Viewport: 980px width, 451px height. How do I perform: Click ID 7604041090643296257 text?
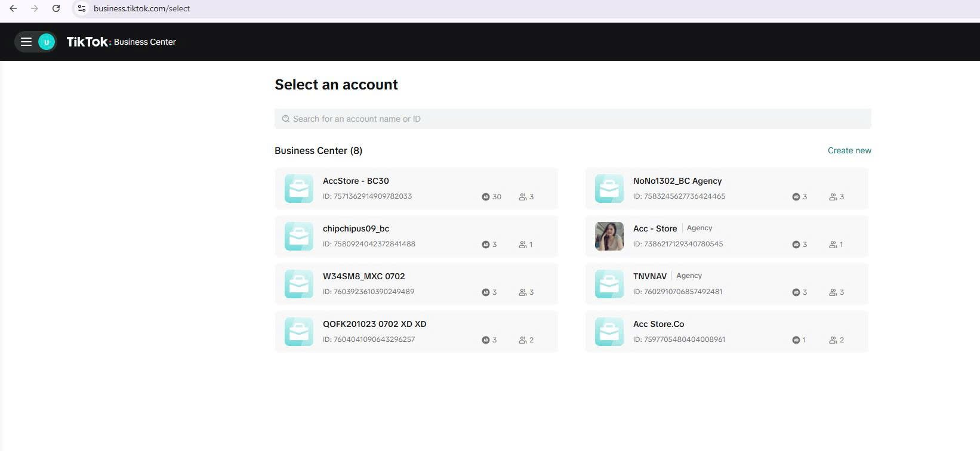coord(369,339)
